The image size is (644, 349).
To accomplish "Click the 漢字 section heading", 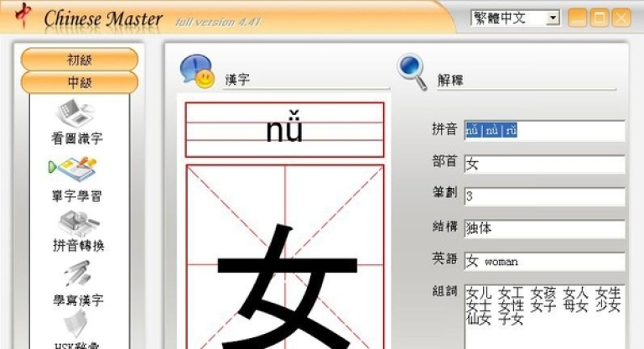I will (x=237, y=79).
